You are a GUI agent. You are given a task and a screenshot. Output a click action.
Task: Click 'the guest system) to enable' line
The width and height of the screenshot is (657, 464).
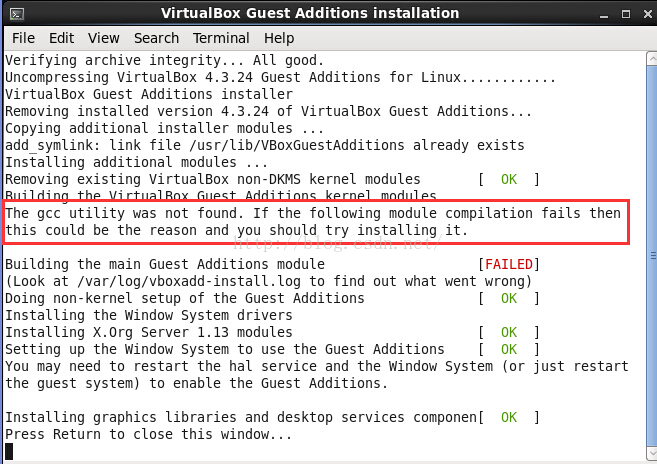point(196,383)
